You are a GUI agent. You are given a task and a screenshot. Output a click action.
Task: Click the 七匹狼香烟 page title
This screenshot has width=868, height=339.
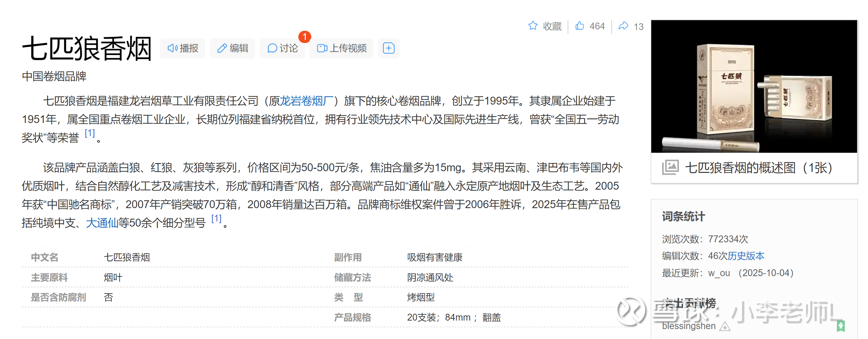87,49
